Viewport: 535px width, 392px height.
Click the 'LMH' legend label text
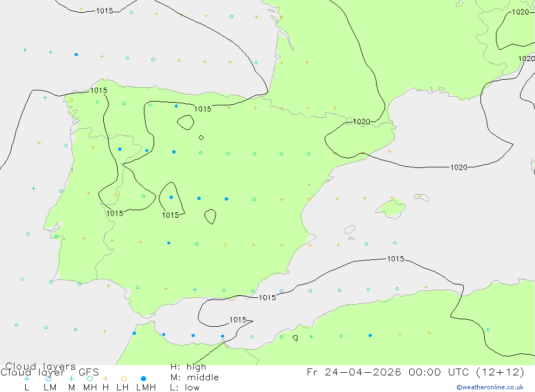[146, 388]
